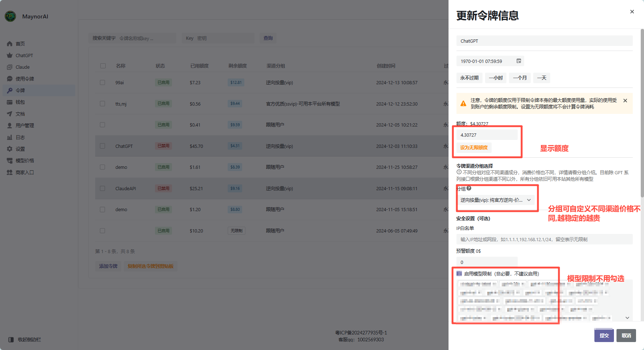
Task: Click the panel vertical scrollbar
Action: pyautogui.click(x=642, y=113)
